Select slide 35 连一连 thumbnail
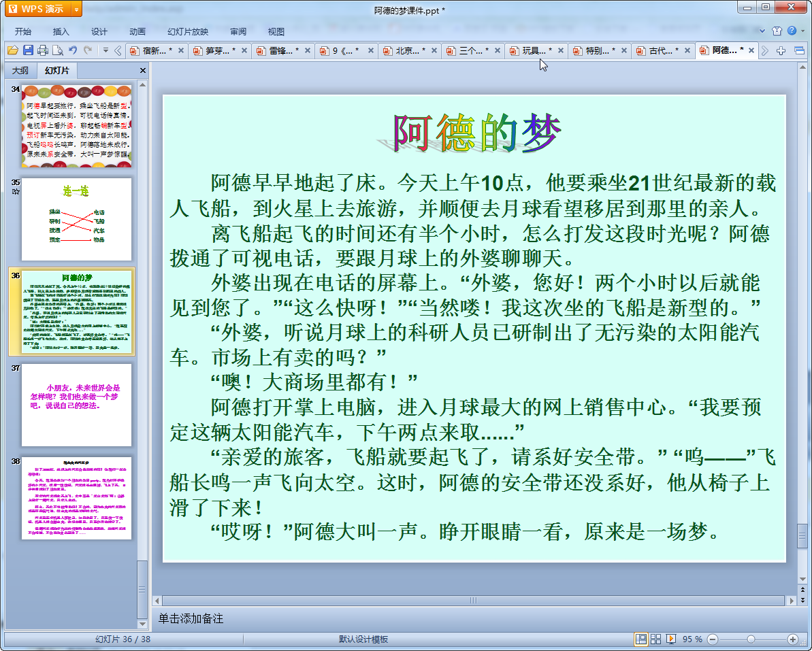Image resolution: width=812 pixels, height=651 pixels. pos(77,219)
